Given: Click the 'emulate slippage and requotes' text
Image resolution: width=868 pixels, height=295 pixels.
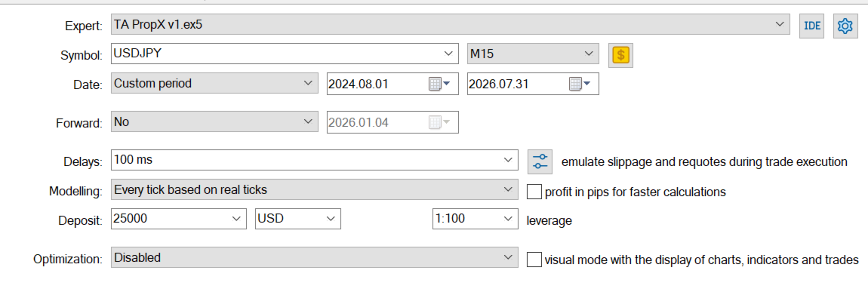Looking at the screenshot, I should pos(704,161).
